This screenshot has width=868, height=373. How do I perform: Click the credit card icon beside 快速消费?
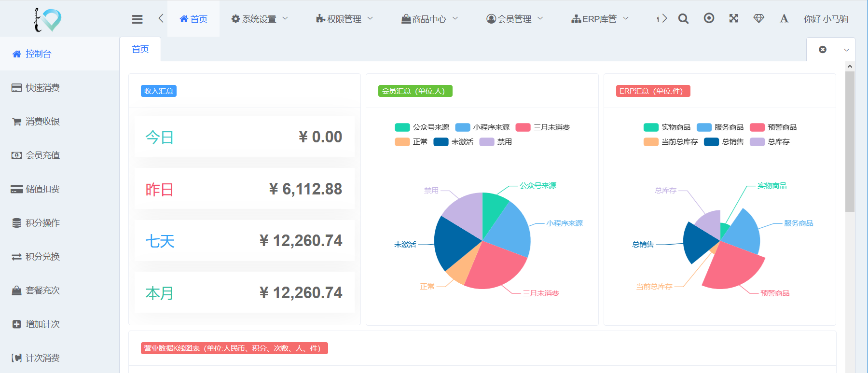pyautogui.click(x=17, y=88)
